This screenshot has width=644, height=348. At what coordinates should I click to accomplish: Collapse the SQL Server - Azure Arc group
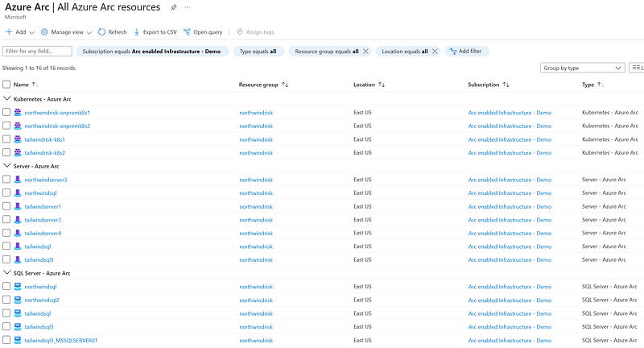tap(6, 273)
